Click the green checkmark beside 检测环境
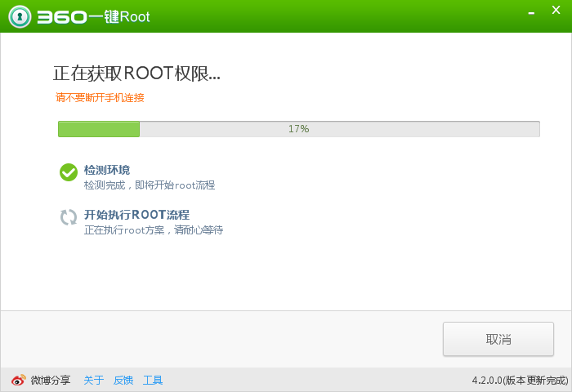572x392 pixels. (x=69, y=172)
